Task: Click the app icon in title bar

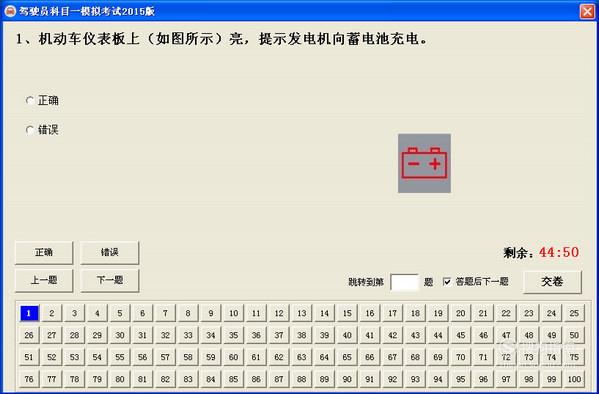Action: pyautogui.click(x=10, y=11)
